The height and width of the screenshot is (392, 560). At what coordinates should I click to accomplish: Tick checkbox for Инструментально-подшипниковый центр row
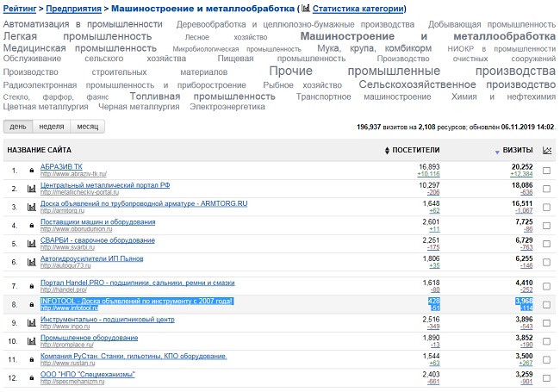coord(546,323)
